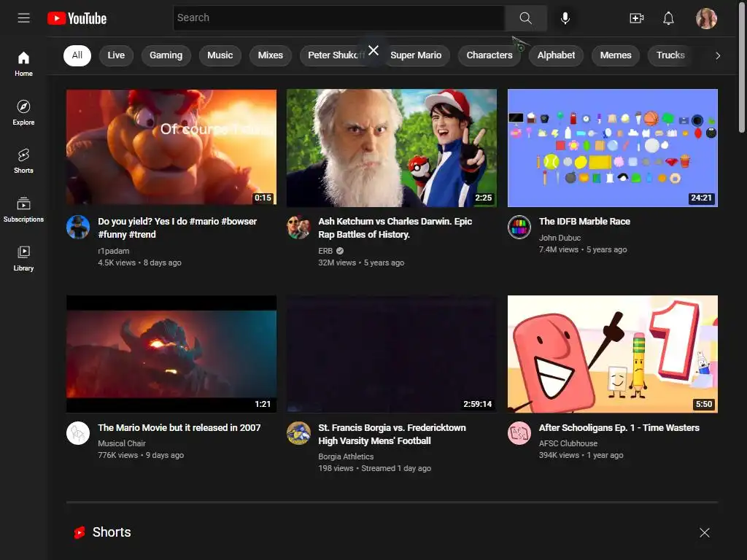
Task: Click AFSC Clubhouse channel avatar
Action: pyautogui.click(x=519, y=433)
